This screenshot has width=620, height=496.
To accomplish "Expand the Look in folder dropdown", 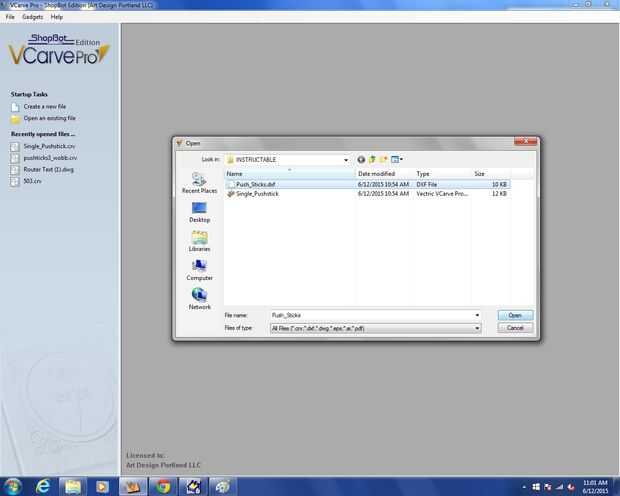I will pyautogui.click(x=346, y=160).
